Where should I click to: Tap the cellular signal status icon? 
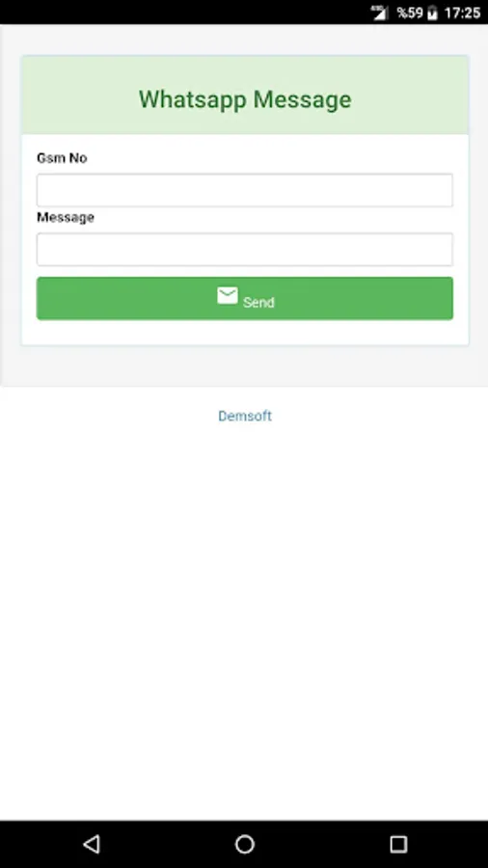pyautogui.click(x=380, y=13)
